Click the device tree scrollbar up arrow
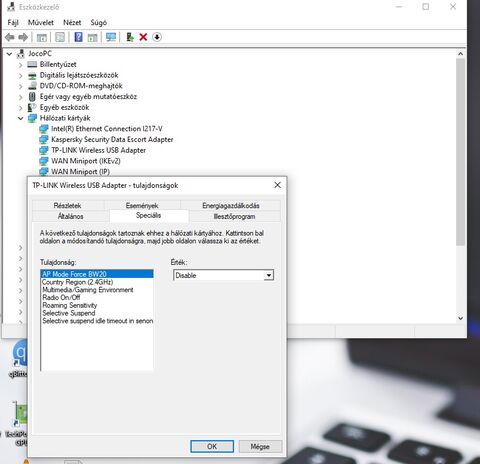The width and height of the screenshot is (480, 464). [x=460, y=54]
